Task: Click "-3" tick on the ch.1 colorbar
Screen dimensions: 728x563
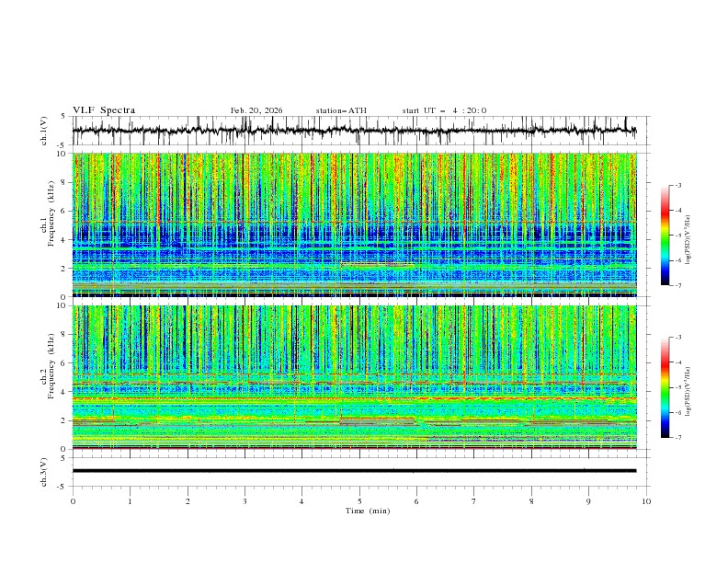Action: tap(677, 185)
